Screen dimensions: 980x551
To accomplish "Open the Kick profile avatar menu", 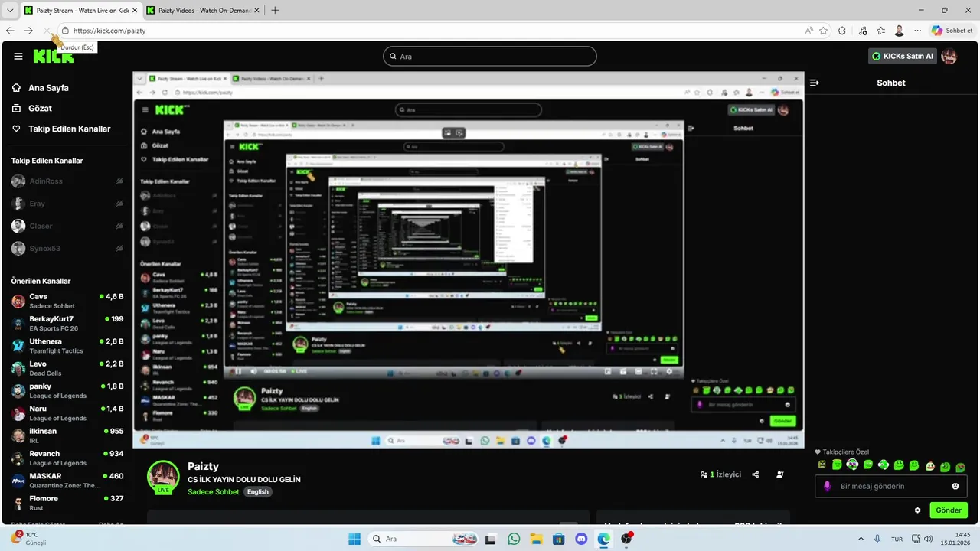I will click(949, 56).
